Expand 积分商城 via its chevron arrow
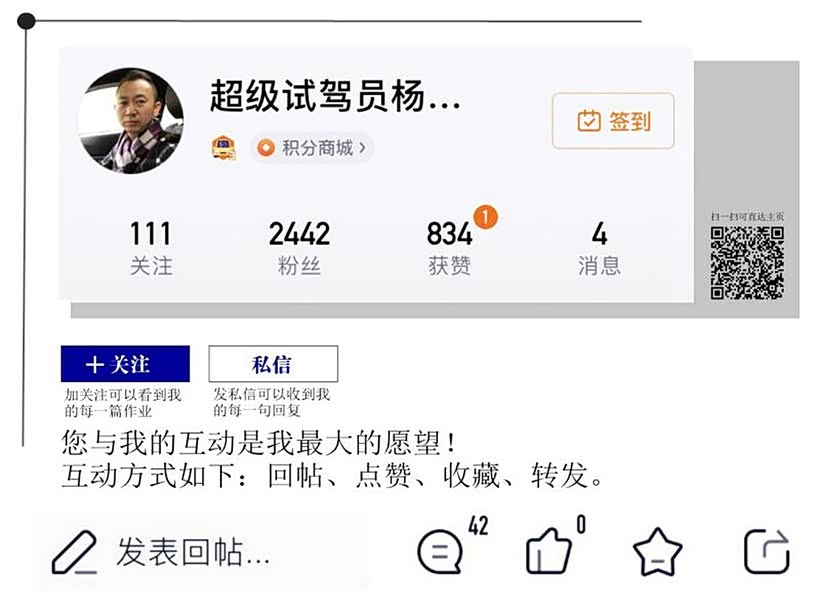Viewport: 820px width, 615px height. point(362,148)
